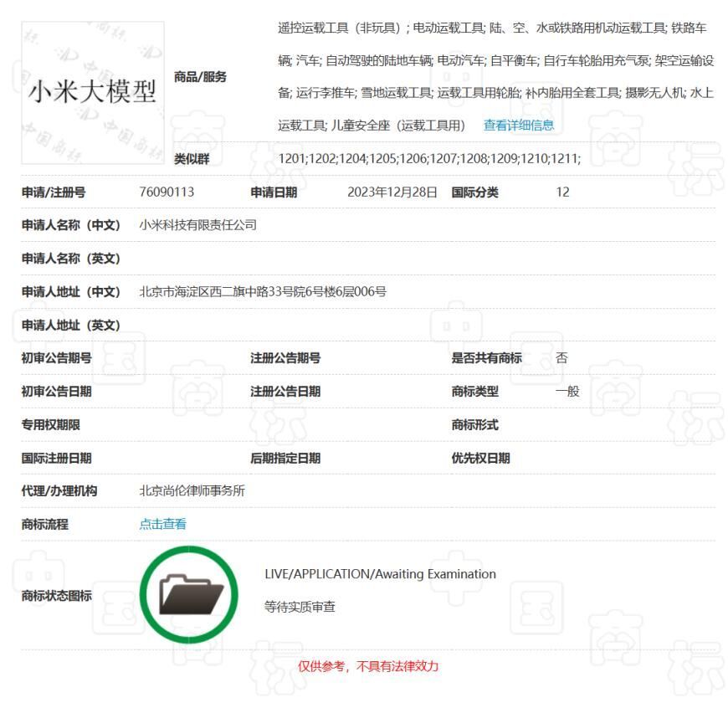Click the 商品/服务 label
This screenshot has height=708, width=728.
[x=200, y=77]
